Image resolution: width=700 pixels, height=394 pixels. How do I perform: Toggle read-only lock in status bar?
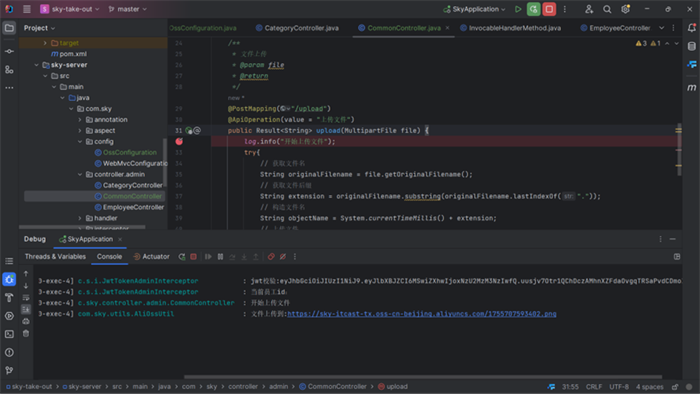(675, 387)
